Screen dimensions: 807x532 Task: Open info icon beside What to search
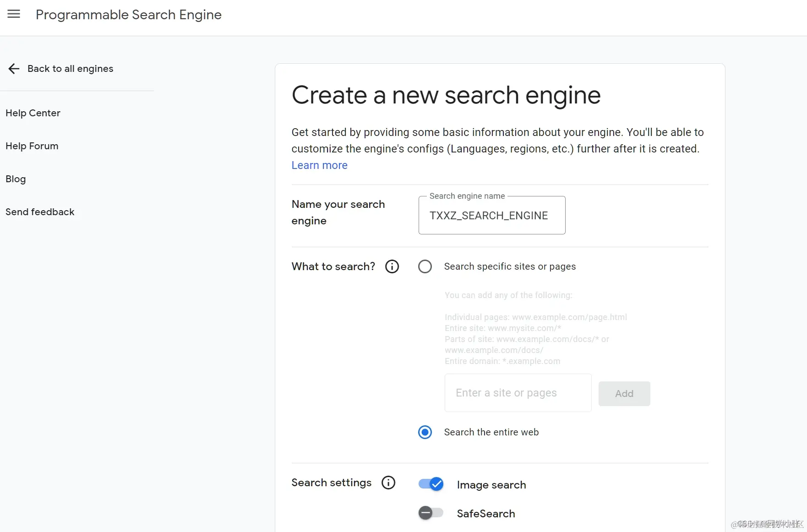392,266
